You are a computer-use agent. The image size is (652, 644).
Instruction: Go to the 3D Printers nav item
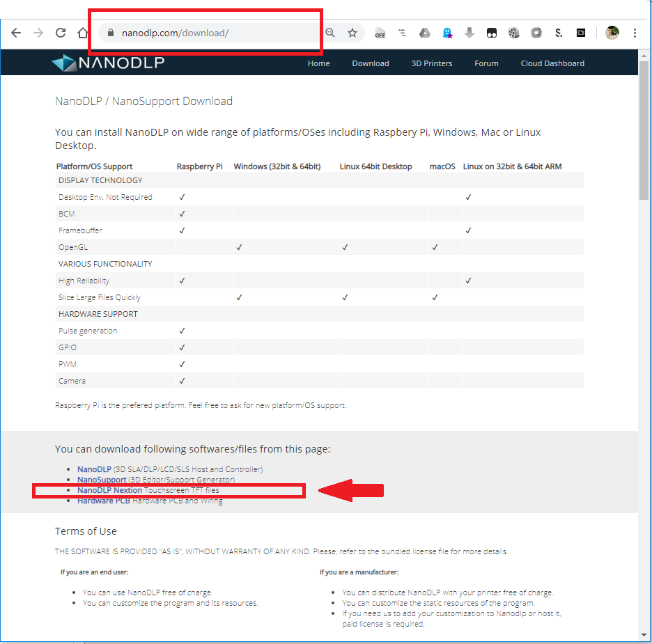pos(432,63)
